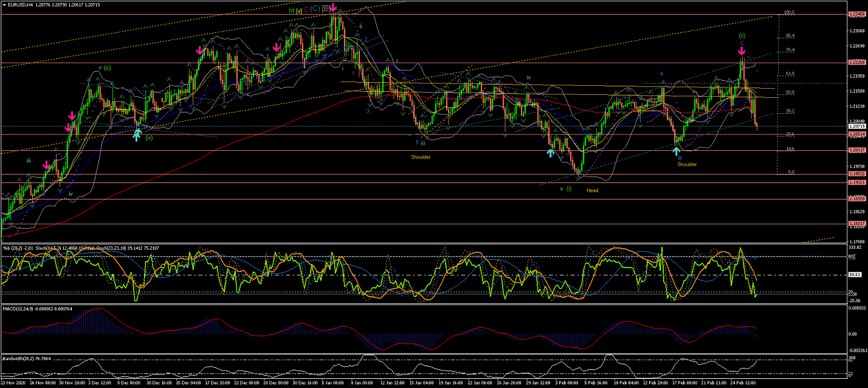Screen dimensions: 868x388
Task: Select the Fibonacci 38.2 level label
Action: [x=790, y=111]
